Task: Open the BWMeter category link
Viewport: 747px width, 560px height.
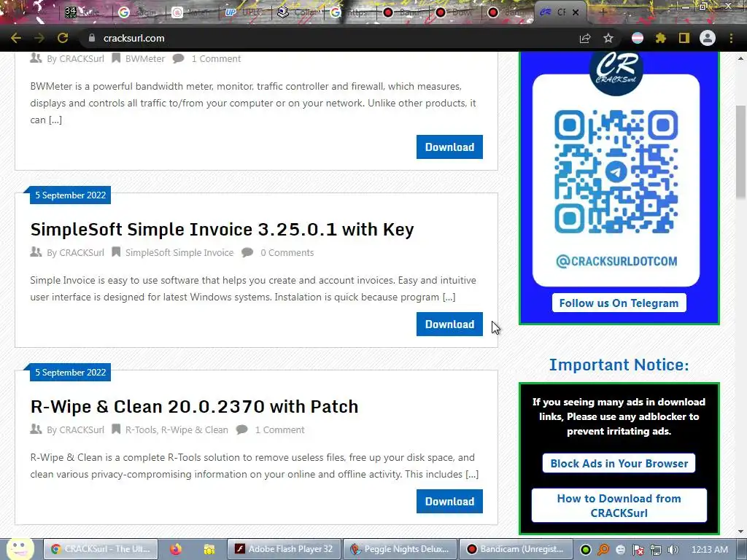Action: click(x=145, y=58)
